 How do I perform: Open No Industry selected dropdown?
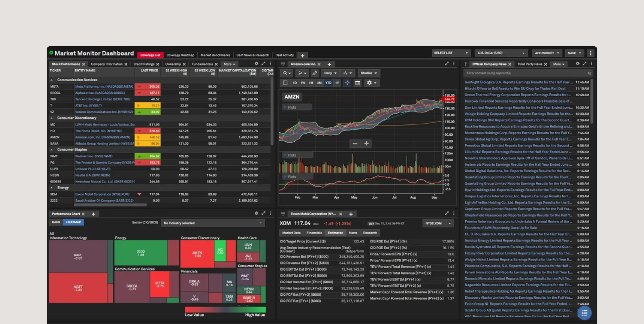pyautogui.click(x=213, y=223)
